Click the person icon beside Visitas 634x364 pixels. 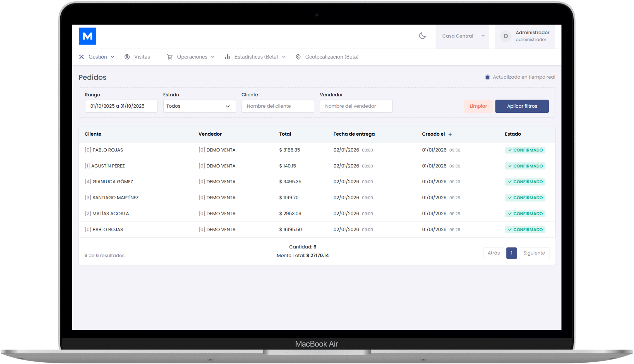tap(127, 57)
